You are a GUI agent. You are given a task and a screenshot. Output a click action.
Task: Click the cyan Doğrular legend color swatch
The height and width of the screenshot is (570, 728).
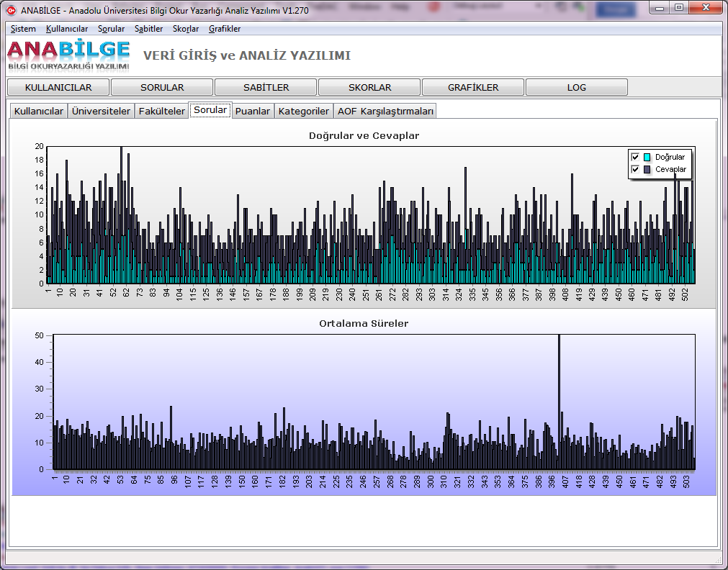point(647,157)
